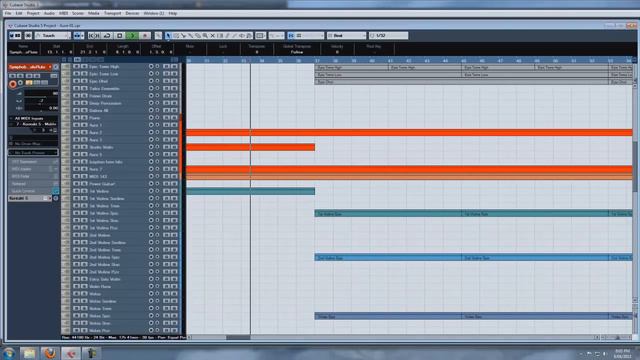Expand the Notepad inspector section
Screen dimensions: 640x360
click(33, 184)
